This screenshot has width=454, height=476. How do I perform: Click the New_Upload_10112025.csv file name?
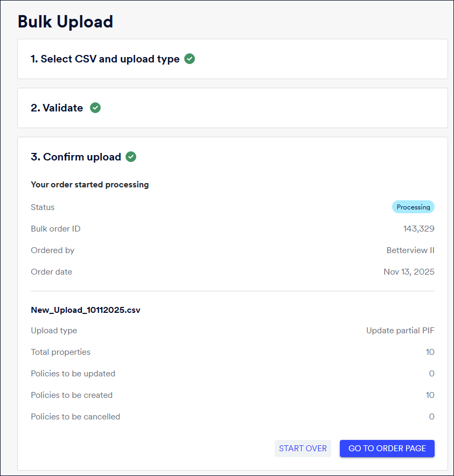click(x=86, y=310)
